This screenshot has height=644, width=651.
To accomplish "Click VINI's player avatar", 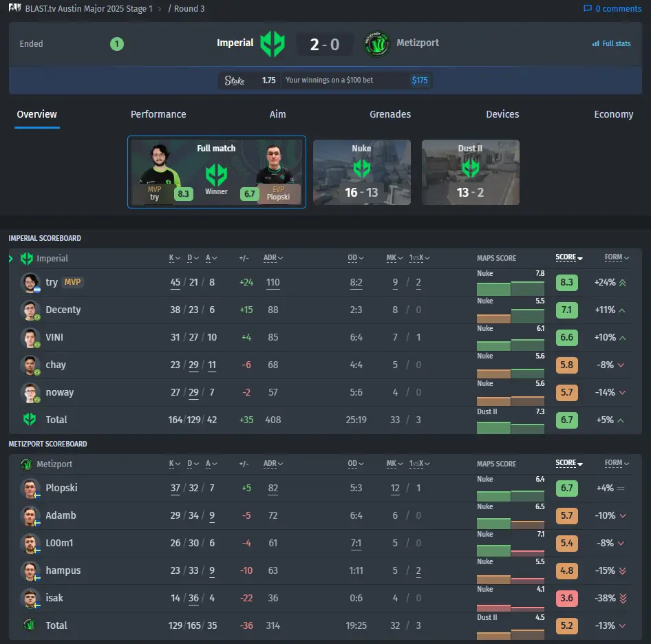I will (x=30, y=338).
